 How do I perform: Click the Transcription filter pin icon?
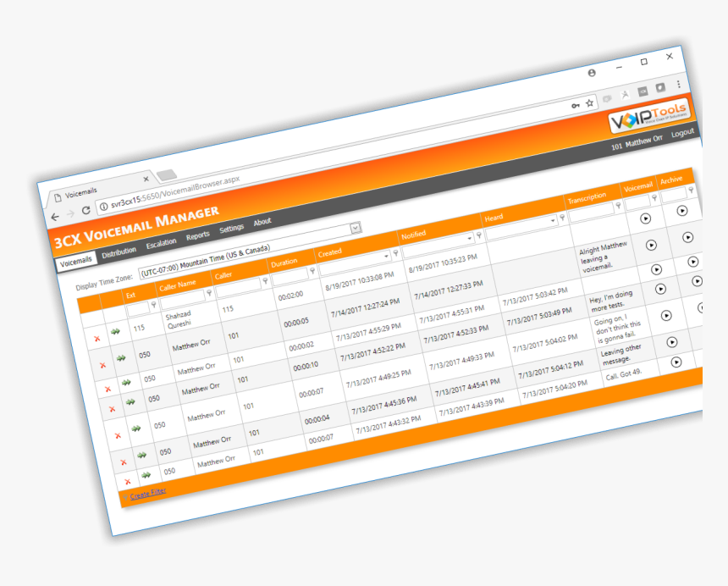pyautogui.click(x=618, y=205)
